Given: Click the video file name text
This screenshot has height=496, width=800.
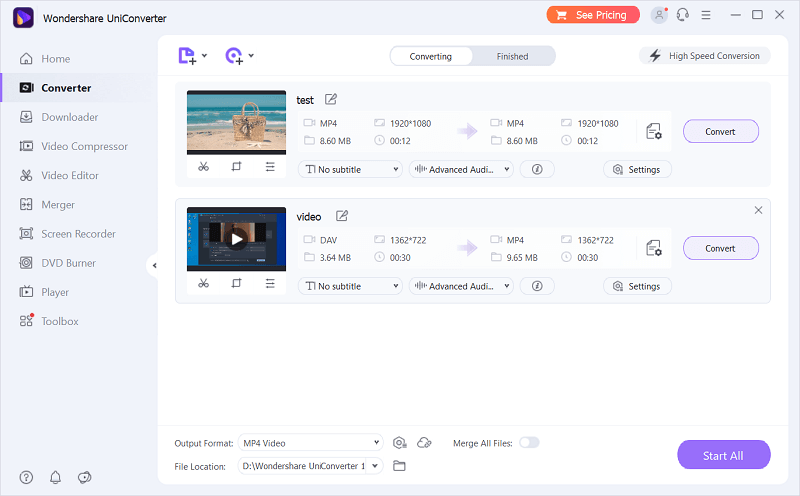Looking at the screenshot, I should 309,217.
